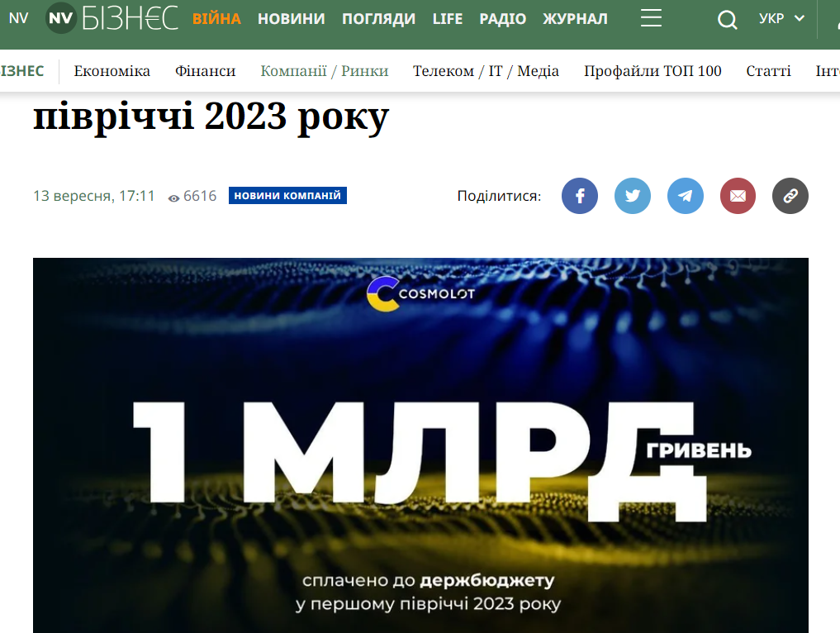
Task: Open the ЖУРНАЛ section
Action: point(576,19)
